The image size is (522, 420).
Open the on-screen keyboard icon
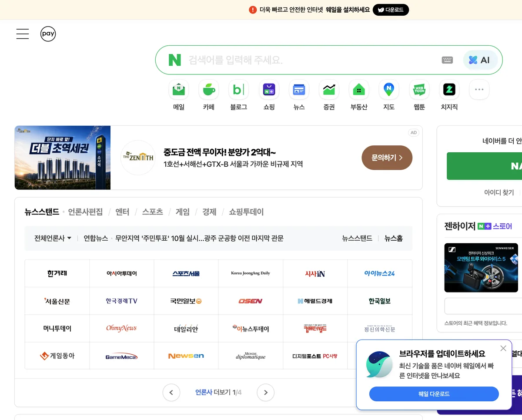click(447, 60)
